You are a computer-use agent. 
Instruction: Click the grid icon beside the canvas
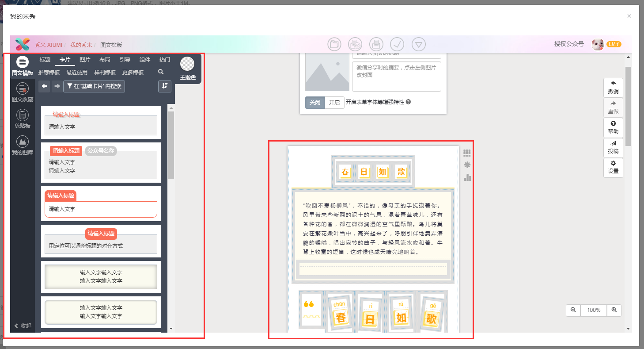[467, 153]
